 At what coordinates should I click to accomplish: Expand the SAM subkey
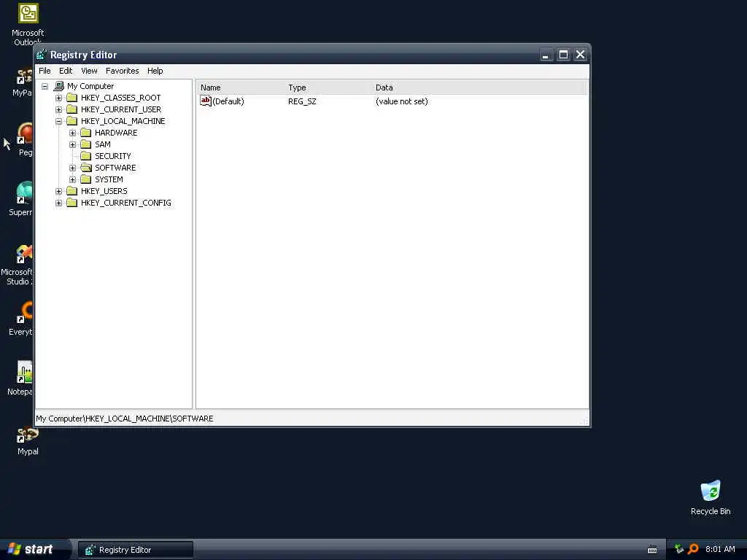click(72, 145)
